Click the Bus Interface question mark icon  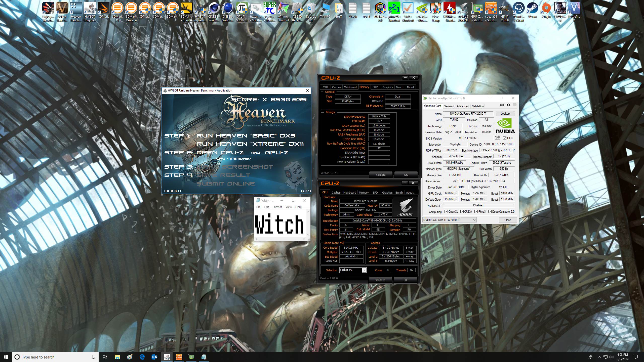coord(514,150)
